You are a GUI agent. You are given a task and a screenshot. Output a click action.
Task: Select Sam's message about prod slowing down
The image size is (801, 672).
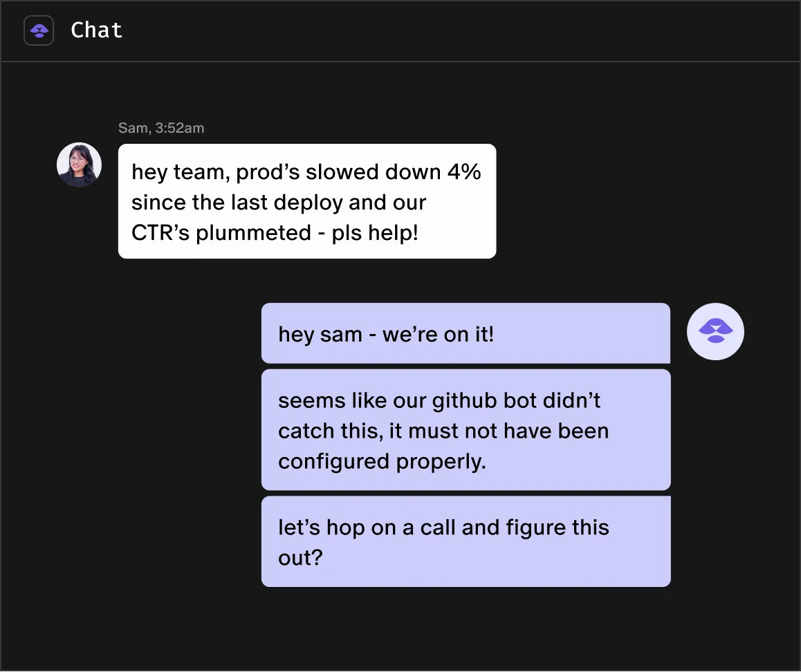(x=307, y=201)
